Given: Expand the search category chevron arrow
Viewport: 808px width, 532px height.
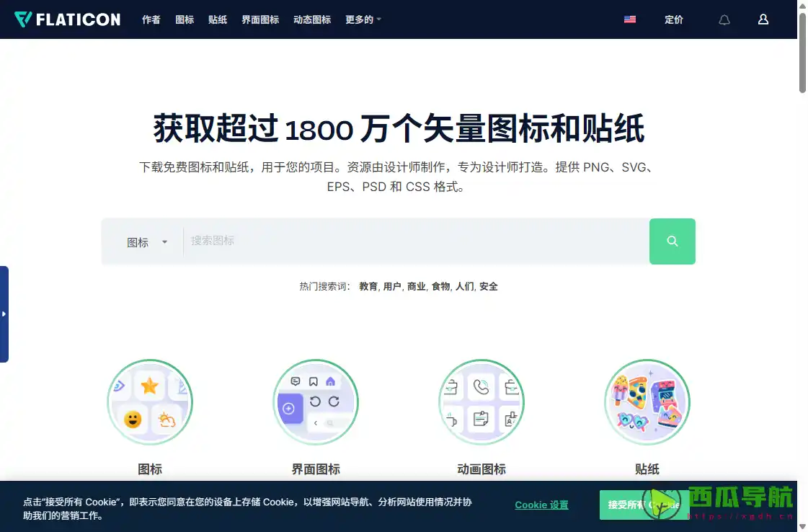Looking at the screenshot, I should (x=164, y=242).
